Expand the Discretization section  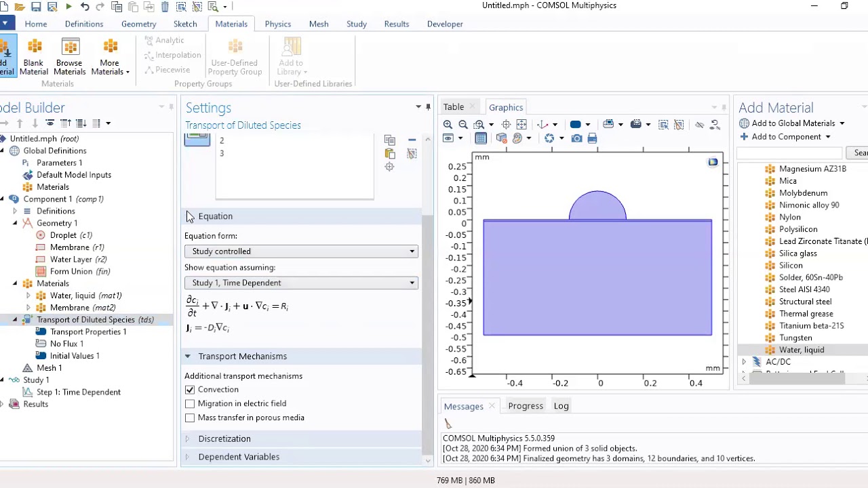[188, 439]
